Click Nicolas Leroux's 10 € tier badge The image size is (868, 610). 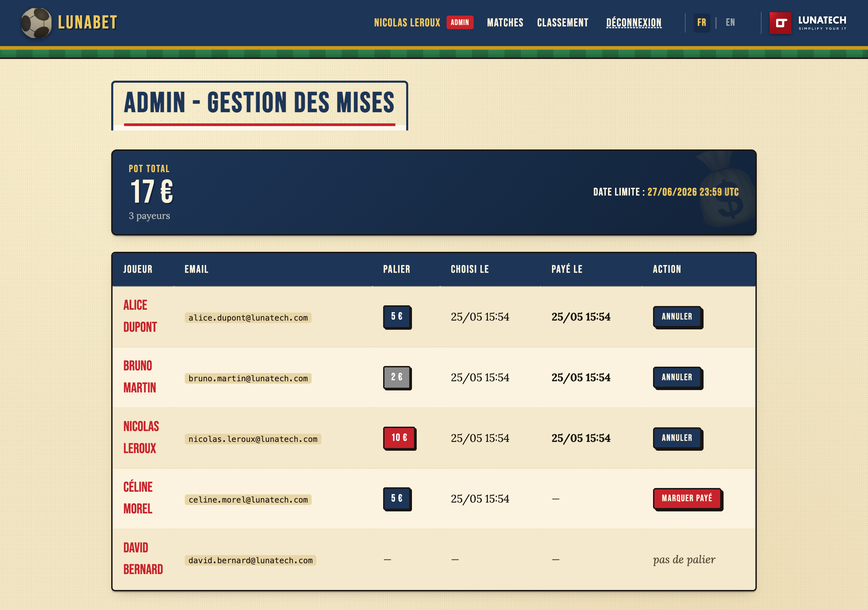click(399, 438)
